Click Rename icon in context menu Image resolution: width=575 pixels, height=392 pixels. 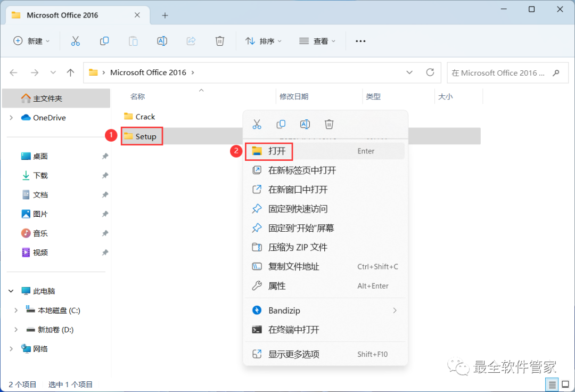tap(305, 124)
